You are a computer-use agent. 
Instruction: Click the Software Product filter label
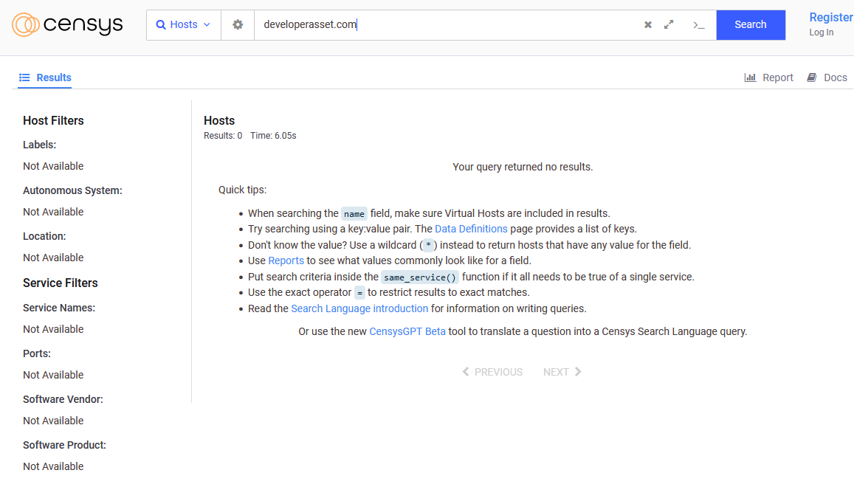click(64, 445)
